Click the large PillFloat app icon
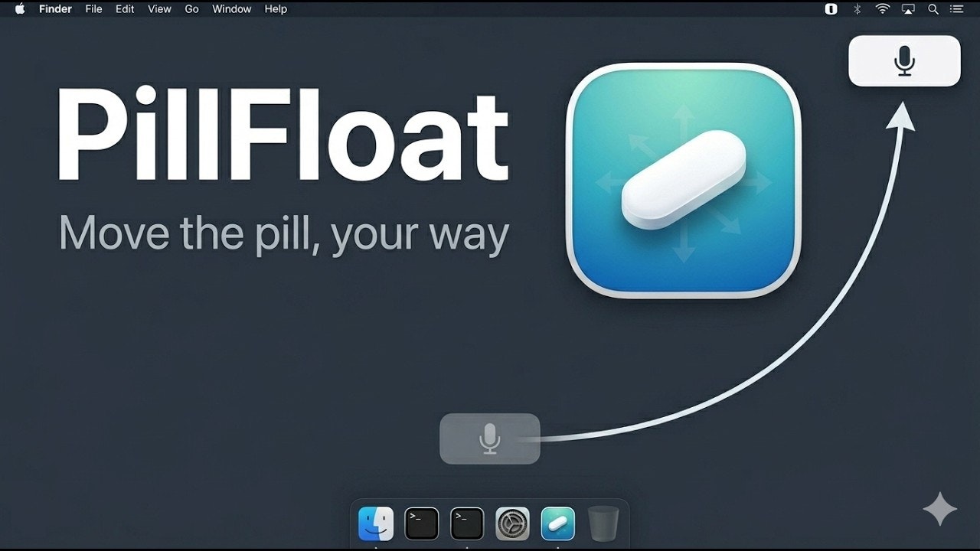This screenshot has height=551, width=980. click(x=683, y=181)
